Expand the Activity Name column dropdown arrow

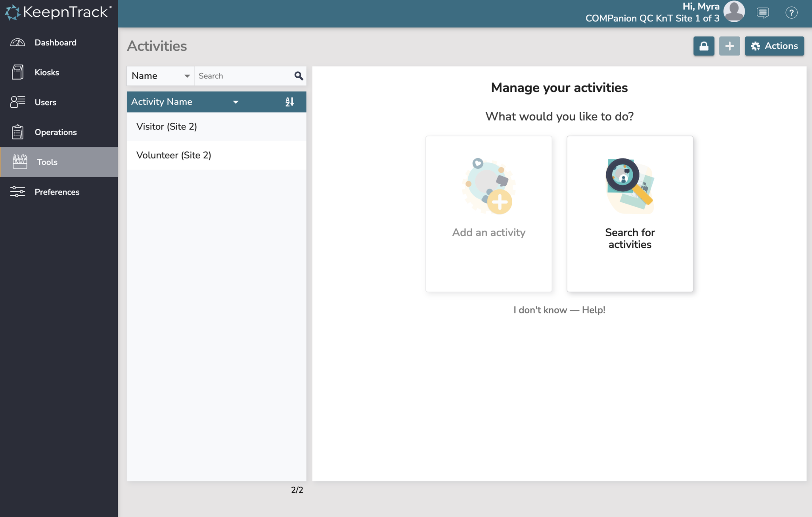pyautogui.click(x=236, y=102)
